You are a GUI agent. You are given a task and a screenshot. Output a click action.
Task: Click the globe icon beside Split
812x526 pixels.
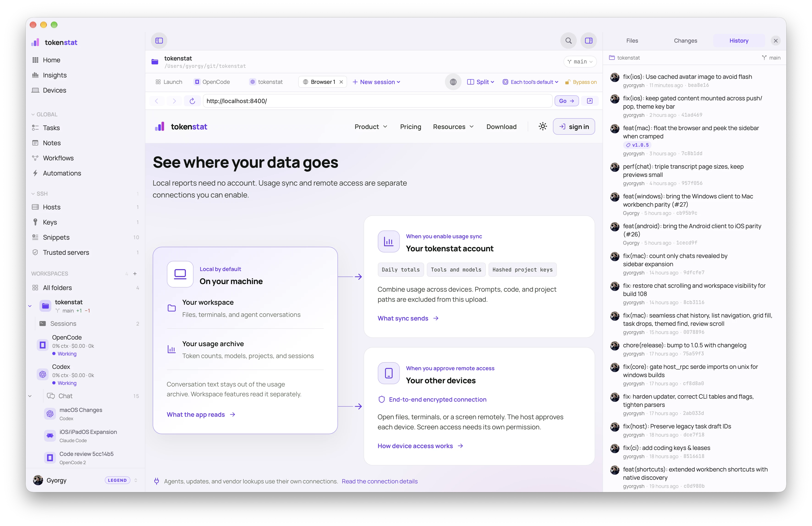point(453,82)
